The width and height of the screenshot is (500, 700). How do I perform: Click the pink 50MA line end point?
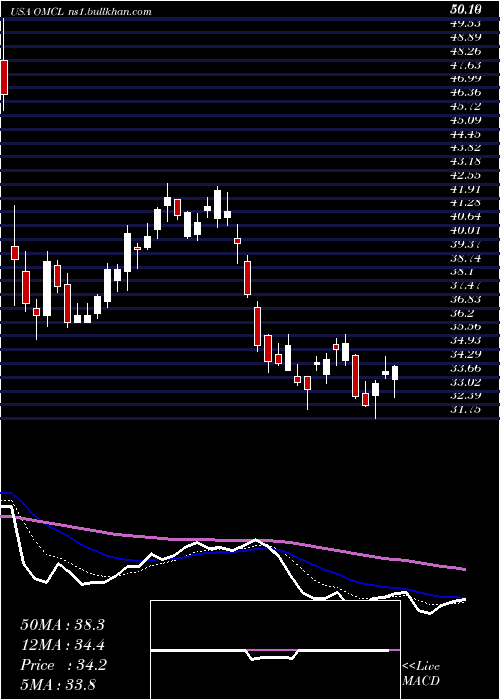(x=465, y=569)
